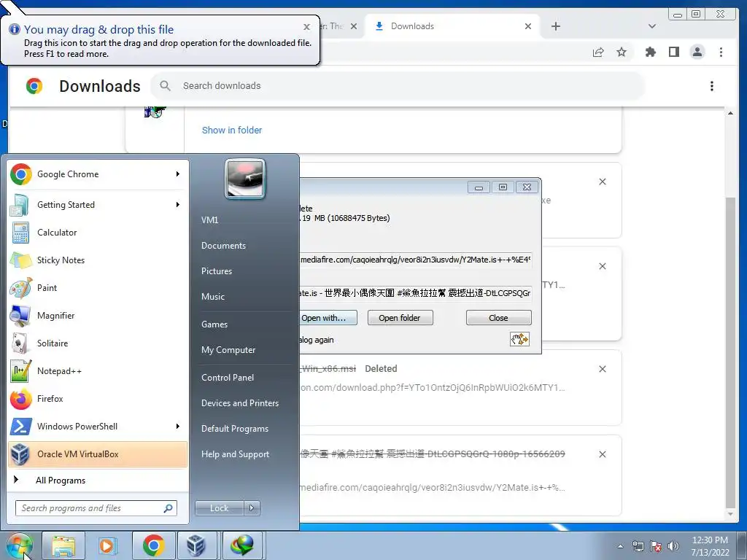Viewport: 747px width, 560px height.
Task: Show hidden tray icons arrow
Action: [x=620, y=546]
